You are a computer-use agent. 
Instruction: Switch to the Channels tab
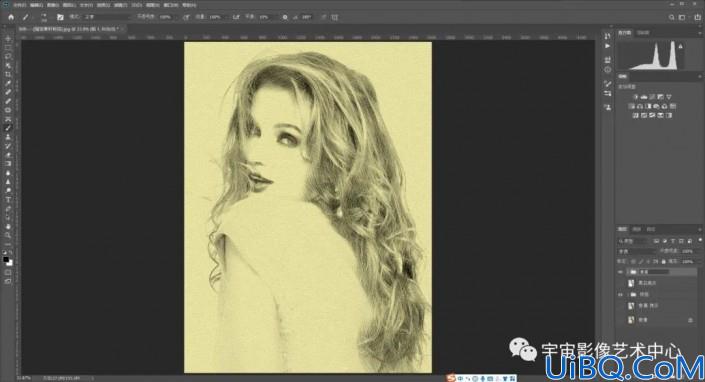[637, 229]
